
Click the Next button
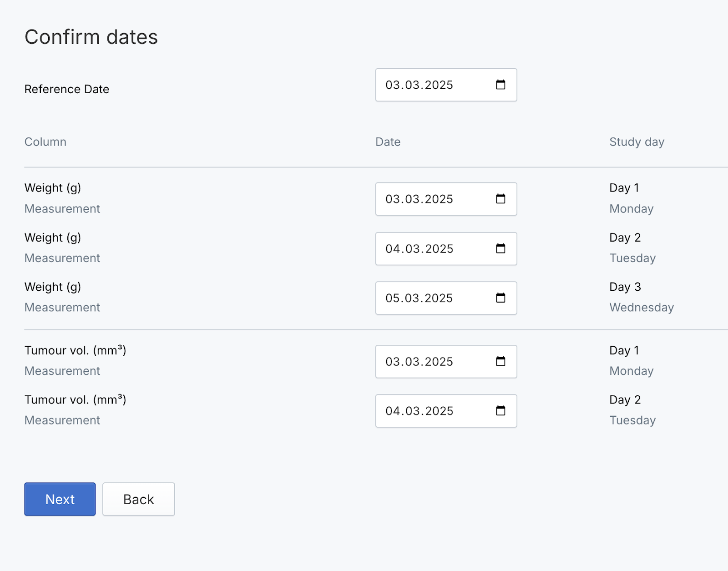point(60,499)
